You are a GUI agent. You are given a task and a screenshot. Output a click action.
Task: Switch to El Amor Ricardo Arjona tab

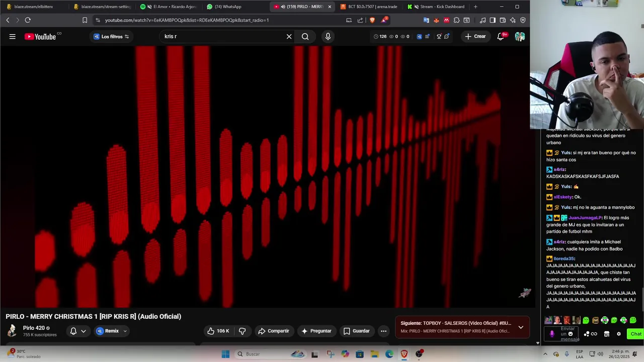pyautogui.click(x=169, y=7)
